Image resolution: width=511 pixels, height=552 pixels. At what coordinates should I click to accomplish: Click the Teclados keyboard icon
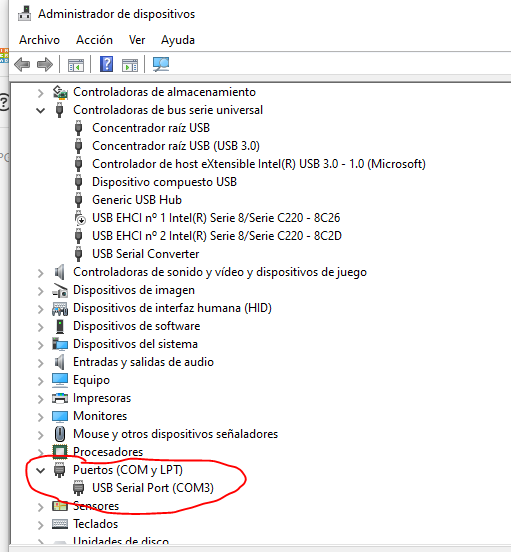click(60, 524)
